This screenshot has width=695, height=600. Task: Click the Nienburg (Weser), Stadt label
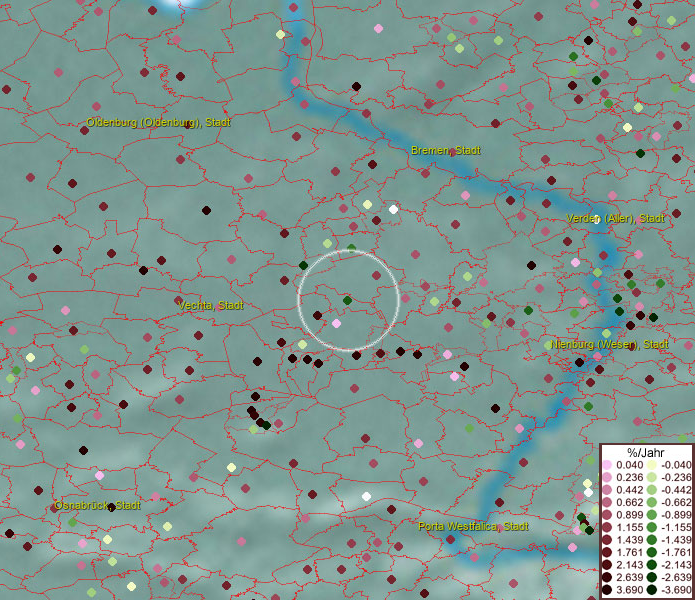609,344
